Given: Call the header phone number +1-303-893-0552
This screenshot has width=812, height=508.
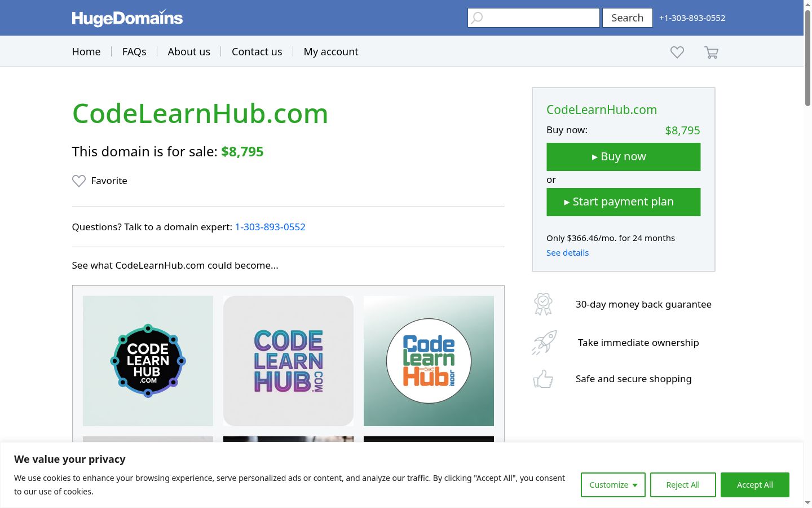Looking at the screenshot, I should 692,18.
